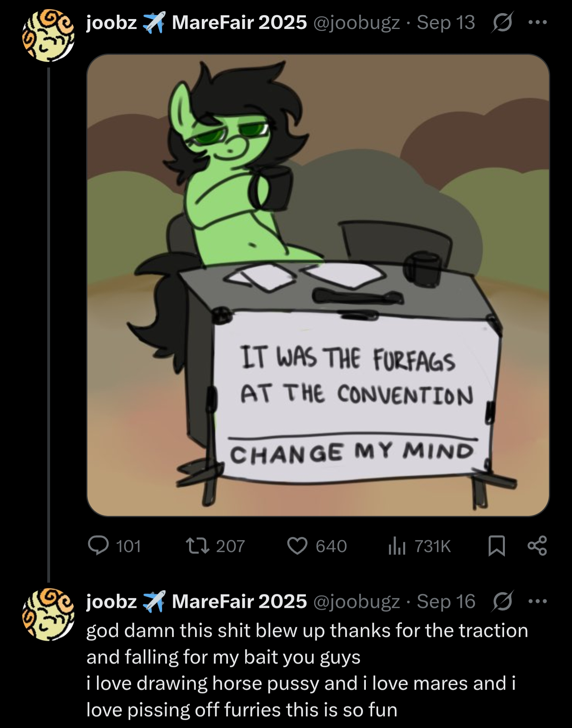The width and height of the screenshot is (572, 728).
Task: Click the Grok slash icon on Sep 13 tweet
Action: [x=502, y=23]
